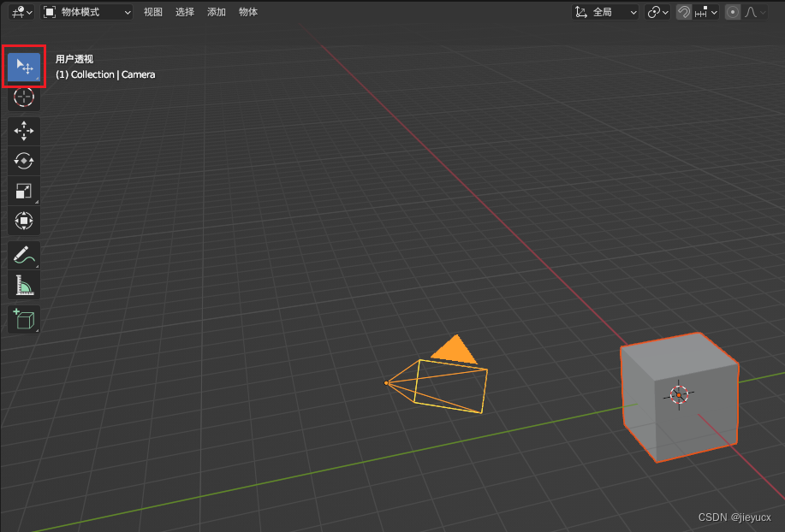Select the gray cube object
The image size is (785, 532).
click(680, 398)
